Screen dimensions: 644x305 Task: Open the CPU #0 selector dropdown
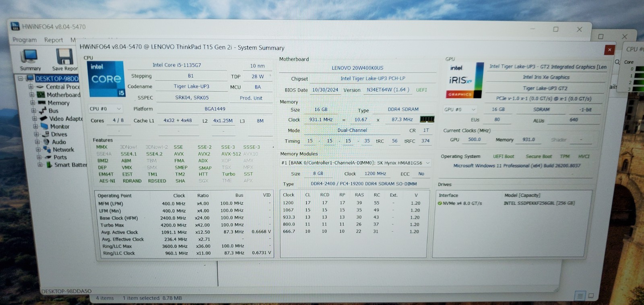click(105, 109)
